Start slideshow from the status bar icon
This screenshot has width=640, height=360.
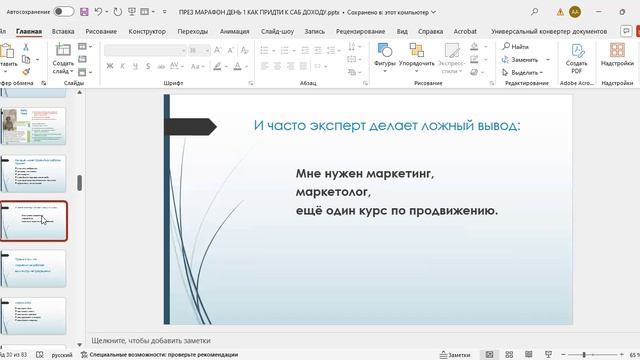click(x=548, y=354)
